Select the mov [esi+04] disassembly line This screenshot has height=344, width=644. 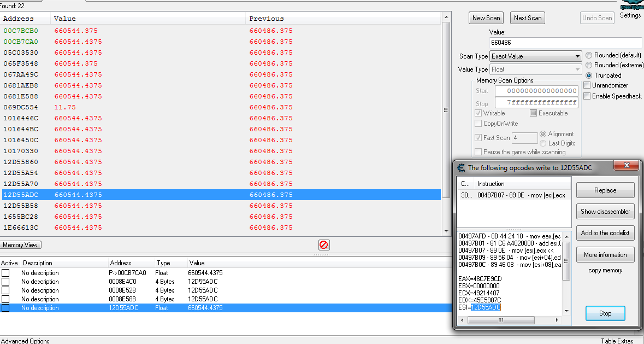coord(510,257)
